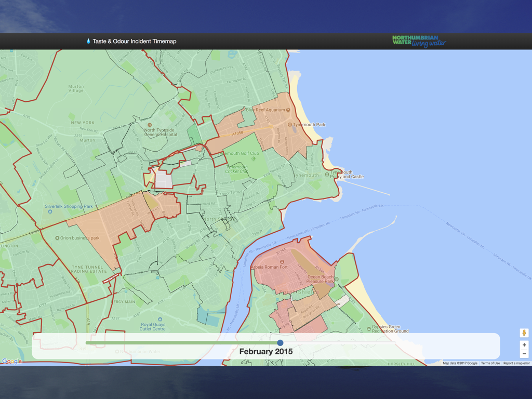Click the timeline slider handle at February 2015

[280, 343]
